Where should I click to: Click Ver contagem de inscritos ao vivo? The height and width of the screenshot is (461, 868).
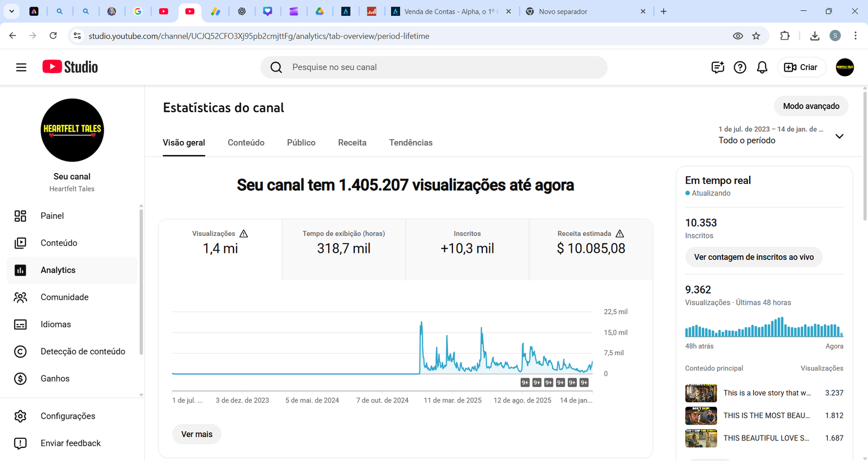click(x=754, y=257)
